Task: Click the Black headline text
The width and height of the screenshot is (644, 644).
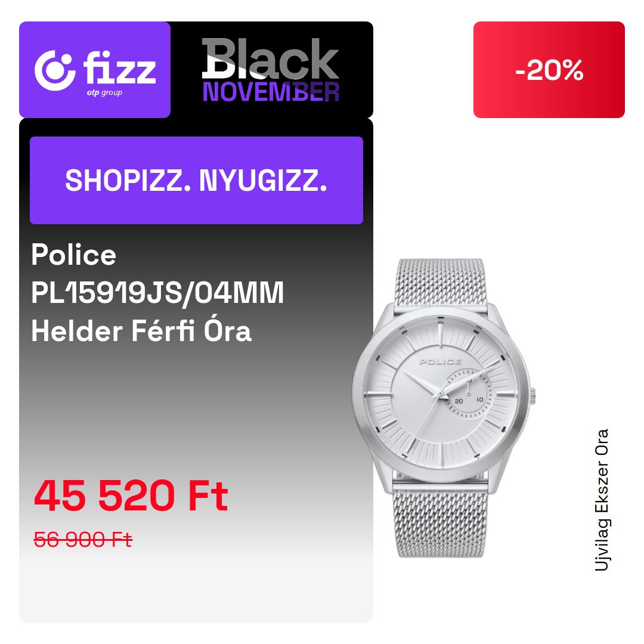Action: [x=270, y=59]
